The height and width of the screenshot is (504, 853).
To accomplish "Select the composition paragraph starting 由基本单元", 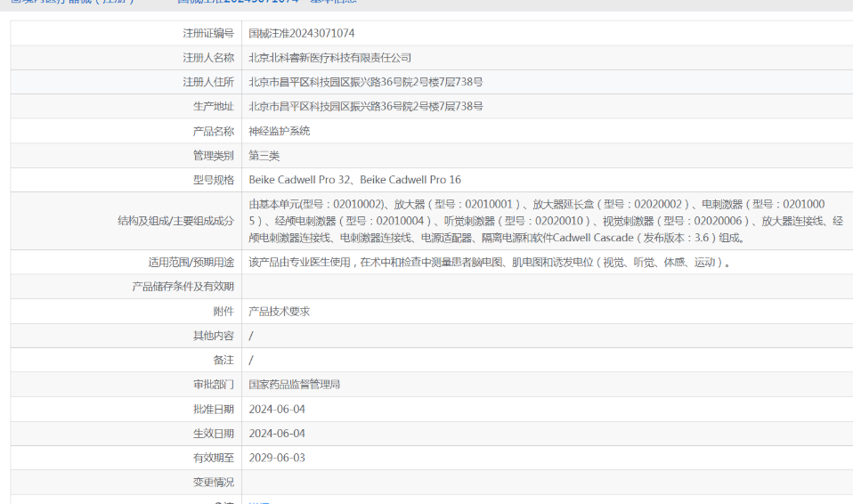I will (546, 221).
